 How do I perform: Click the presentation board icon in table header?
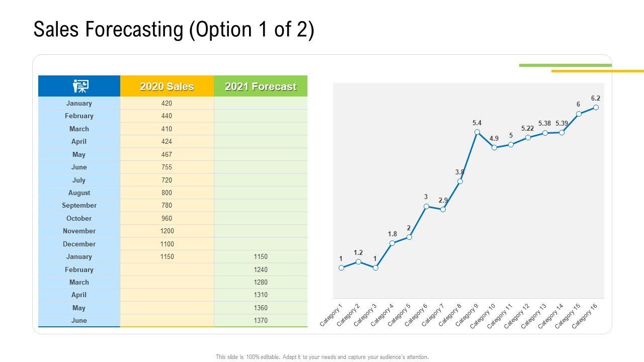(x=80, y=86)
